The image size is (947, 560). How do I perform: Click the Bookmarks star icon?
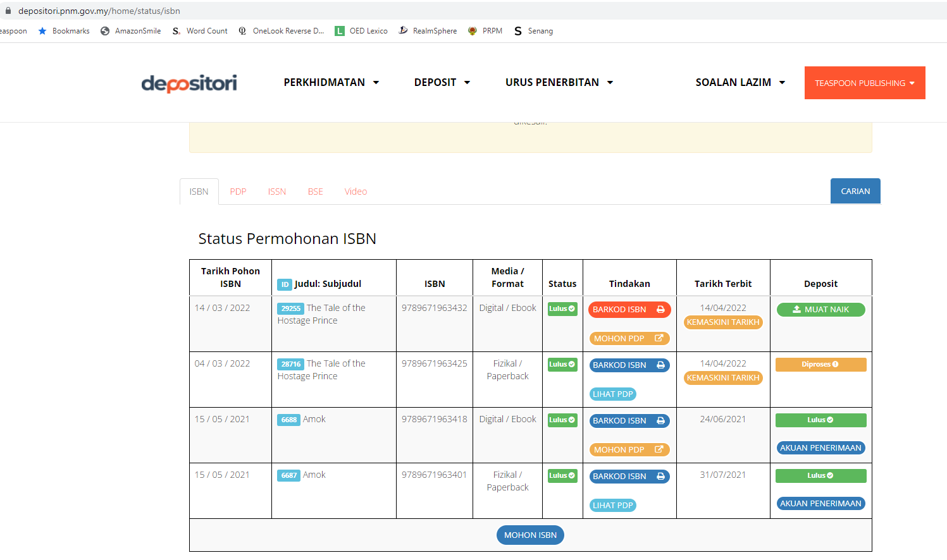coord(42,31)
